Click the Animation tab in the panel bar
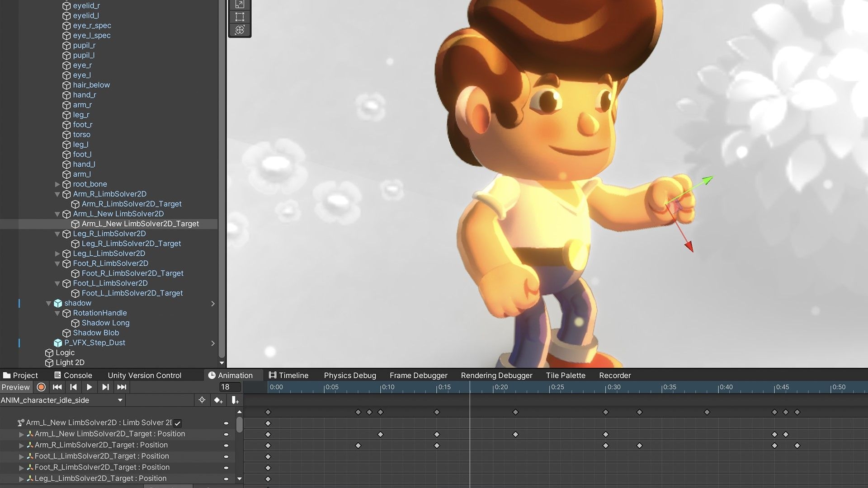The width and height of the screenshot is (868, 488). point(231,375)
